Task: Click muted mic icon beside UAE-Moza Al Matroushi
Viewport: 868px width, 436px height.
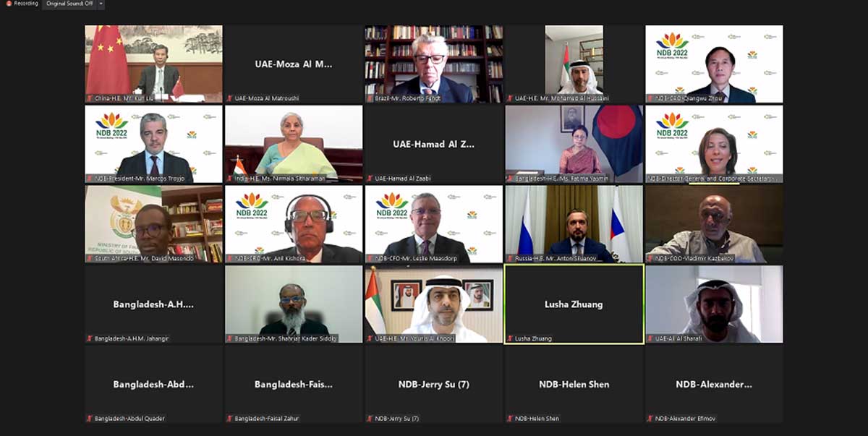Action: pyautogui.click(x=230, y=98)
